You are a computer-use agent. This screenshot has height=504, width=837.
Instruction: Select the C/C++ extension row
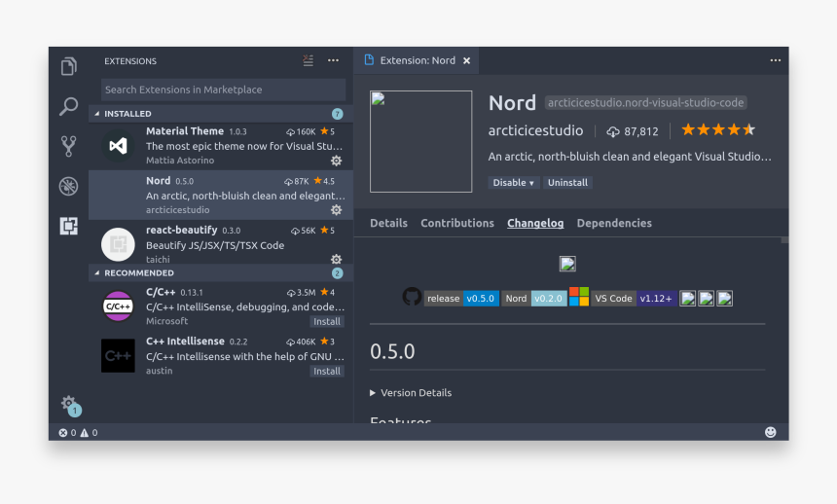tap(221, 306)
